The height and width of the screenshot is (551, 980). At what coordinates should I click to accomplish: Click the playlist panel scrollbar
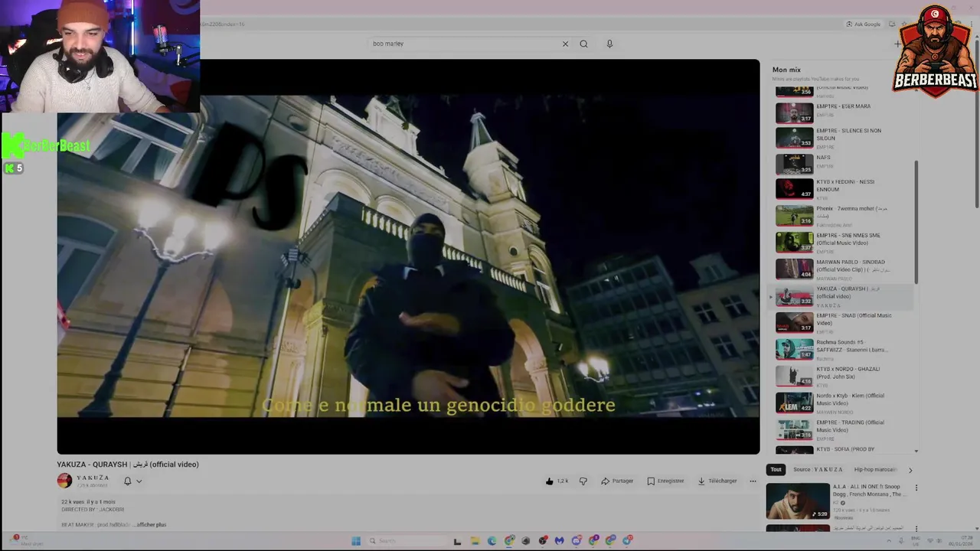click(x=916, y=222)
